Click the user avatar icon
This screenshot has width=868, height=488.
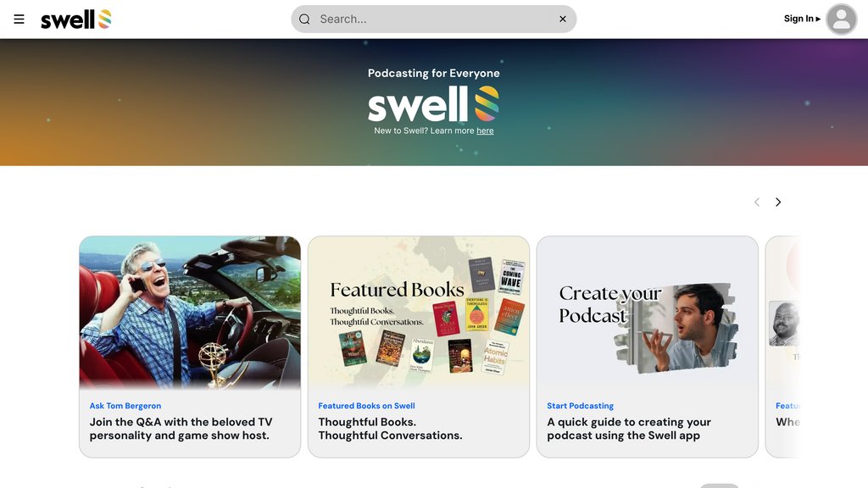tap(842, 19)
